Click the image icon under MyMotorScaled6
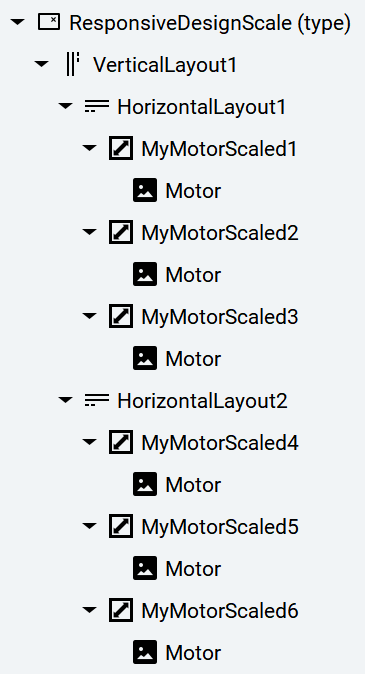 coord(145,653)
